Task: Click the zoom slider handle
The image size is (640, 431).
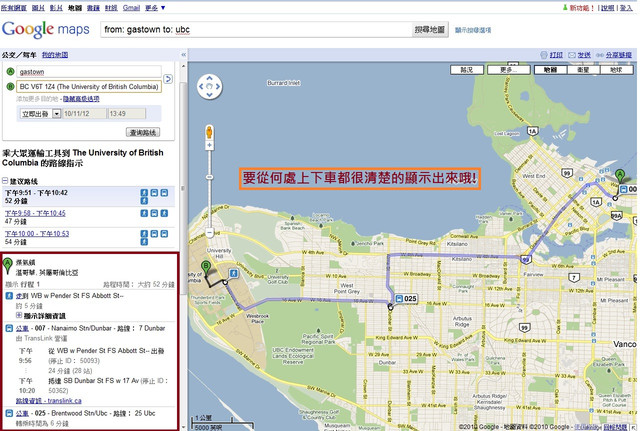Action: [x=209, y=177]
